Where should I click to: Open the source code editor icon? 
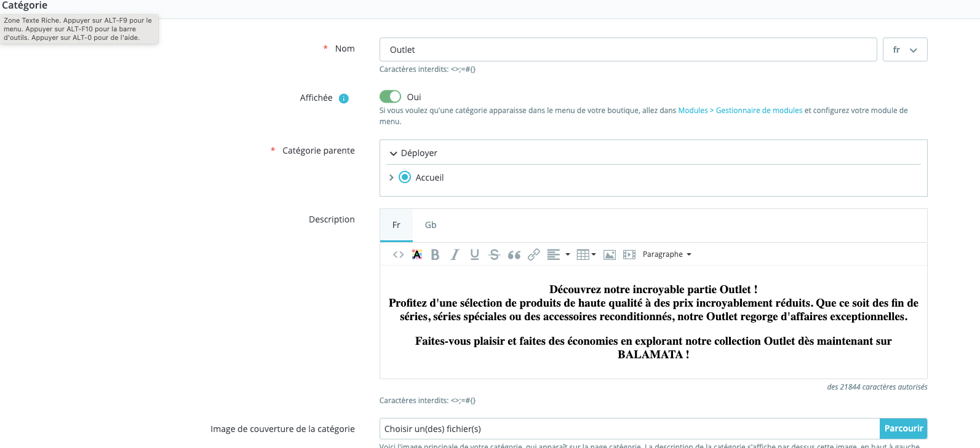point(398,254)
